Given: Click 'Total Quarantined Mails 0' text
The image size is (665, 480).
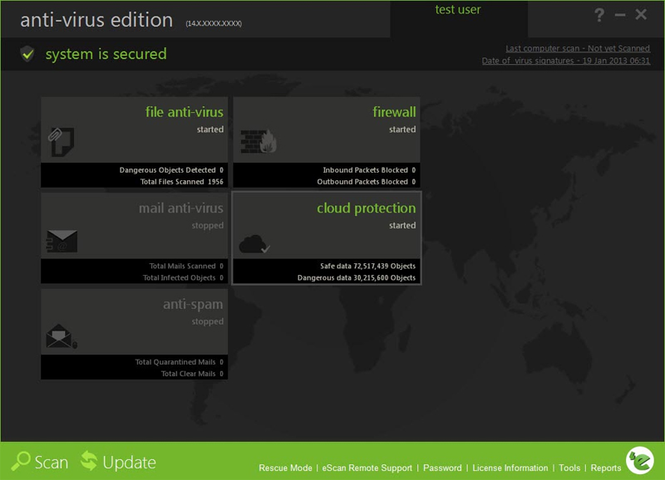Looking at the screenshot, I should tap(179, 362).
